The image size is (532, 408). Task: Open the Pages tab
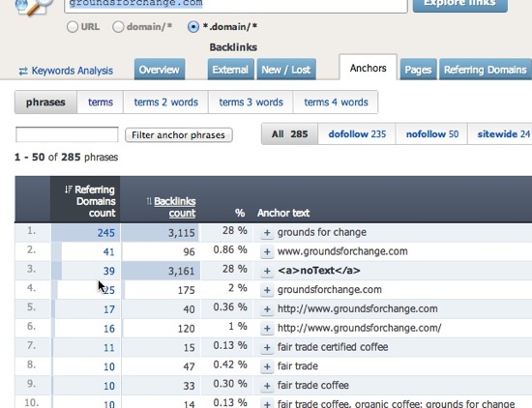pos(418,70)
